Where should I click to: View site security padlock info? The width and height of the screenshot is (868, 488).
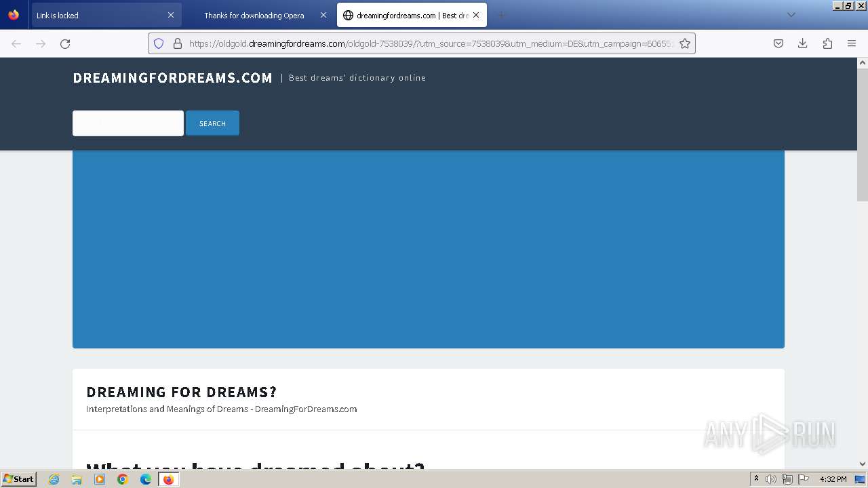coord(178,43)
